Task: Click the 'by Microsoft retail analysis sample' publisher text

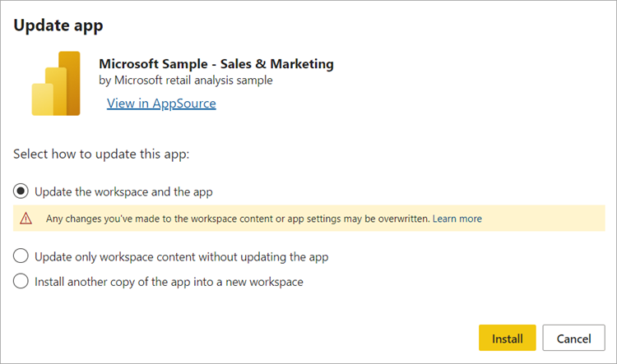Action: tap(185, 81)
